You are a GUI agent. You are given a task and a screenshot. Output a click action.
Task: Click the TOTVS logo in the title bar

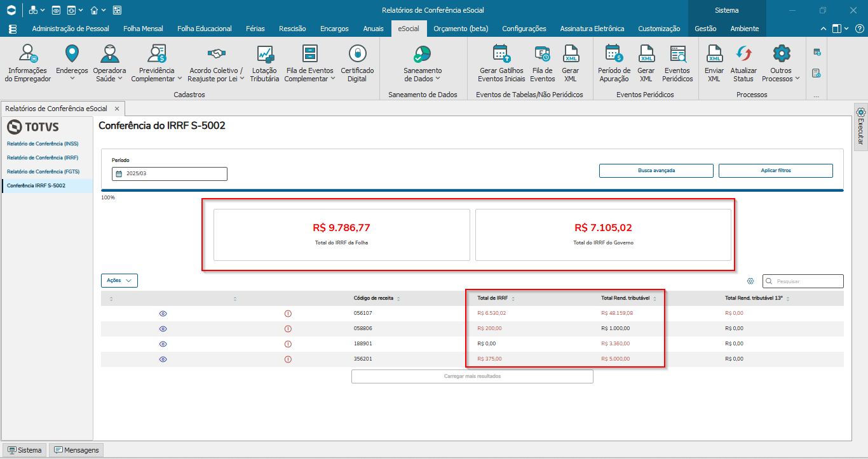pos(11,10)
